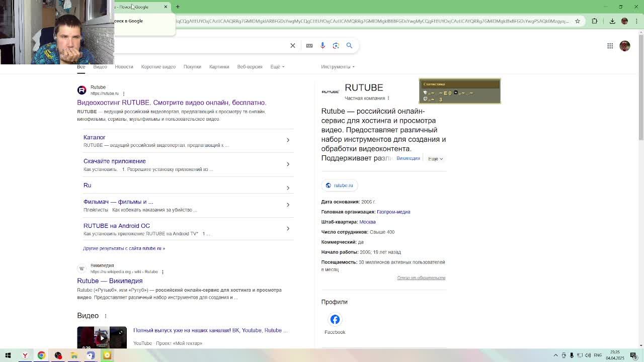
Task: Switch to the Видео search tab
Action: tap(100, 67)
